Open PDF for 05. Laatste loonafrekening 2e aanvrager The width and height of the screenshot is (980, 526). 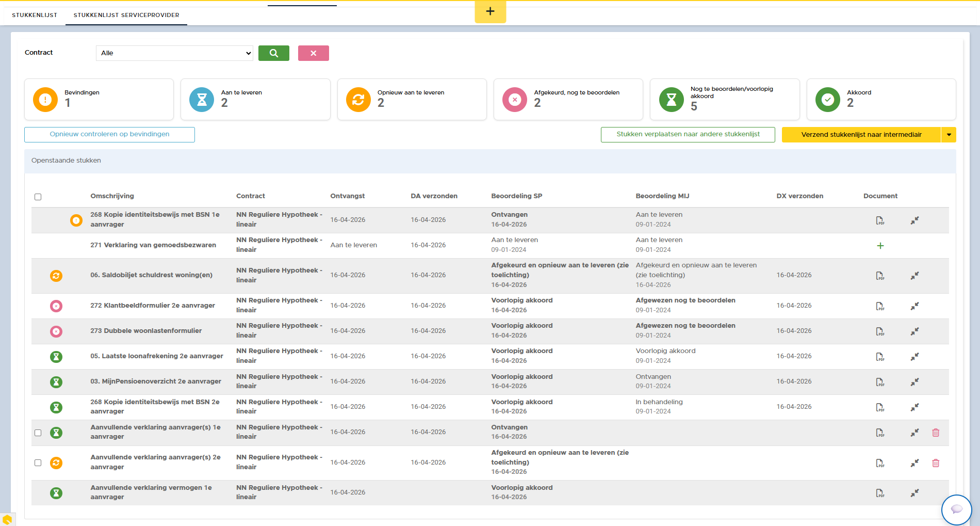(x=880, y=357)
